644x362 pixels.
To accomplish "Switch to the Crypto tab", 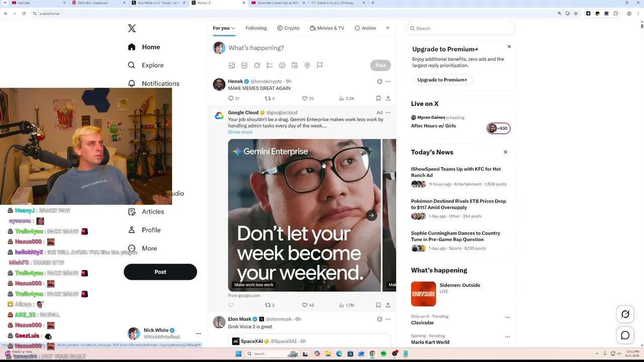I will pyautogui.click(x=288, y=28).
